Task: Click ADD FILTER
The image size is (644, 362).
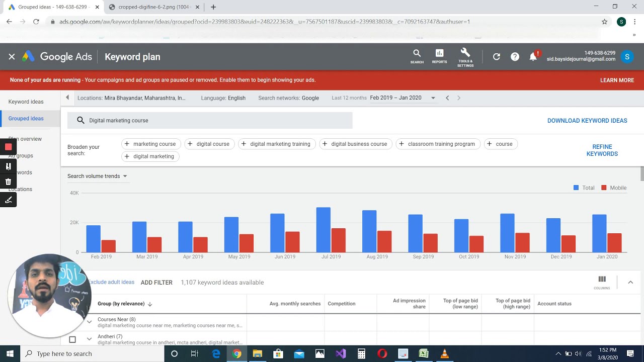Action: point(156,283)
